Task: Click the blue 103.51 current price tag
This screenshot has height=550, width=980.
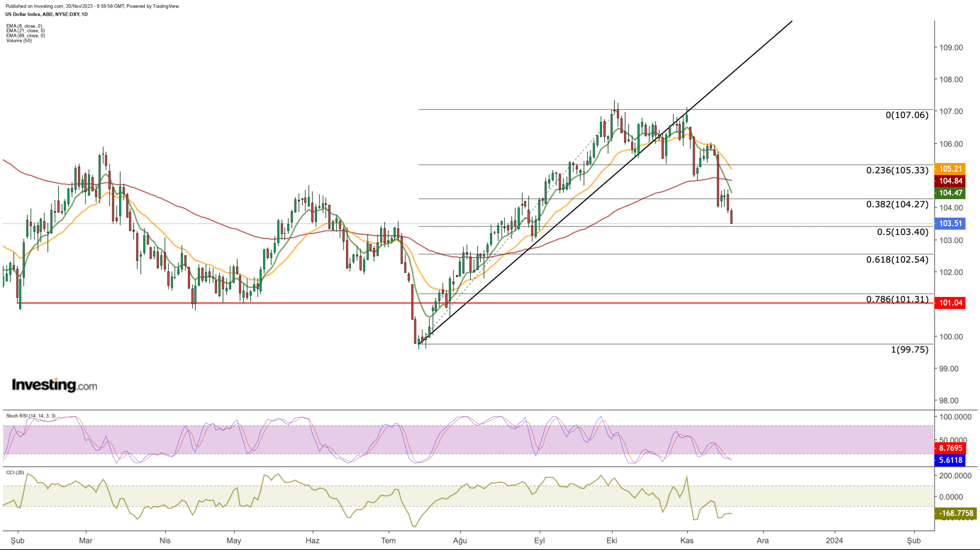Action: tap(950, 224)
